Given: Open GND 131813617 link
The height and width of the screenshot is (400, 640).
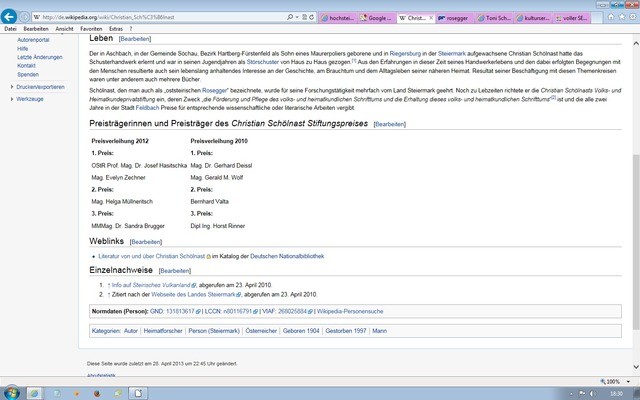Looking at the screenshot, I should click(180, 311).
